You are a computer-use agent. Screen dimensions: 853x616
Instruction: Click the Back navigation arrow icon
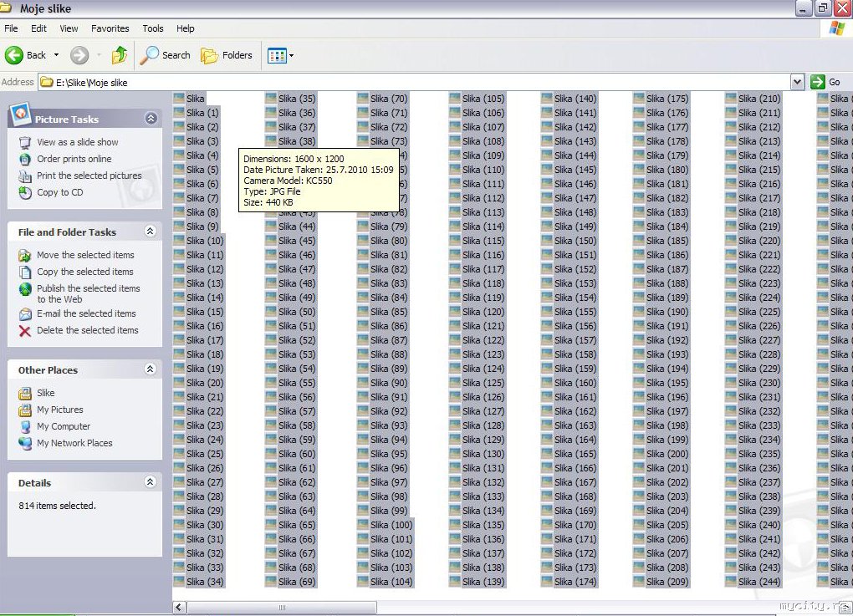pyautogui.click(x=15, y=55)
